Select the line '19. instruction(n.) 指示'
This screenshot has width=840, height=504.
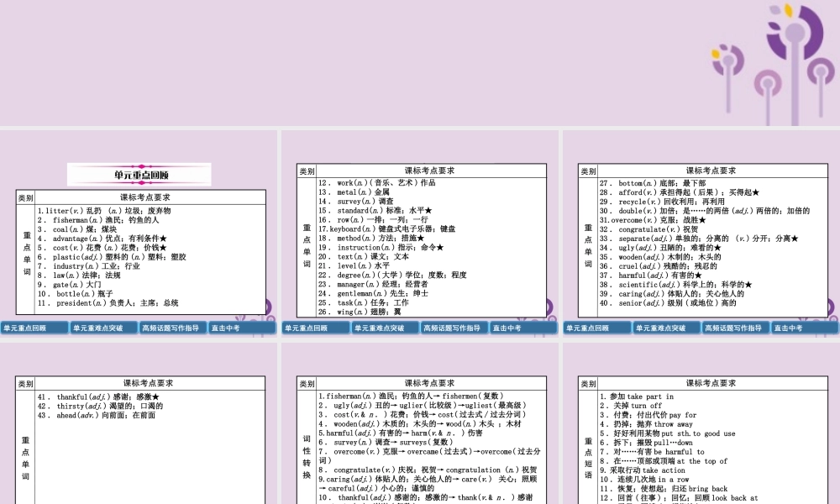(x=381, y=248)
